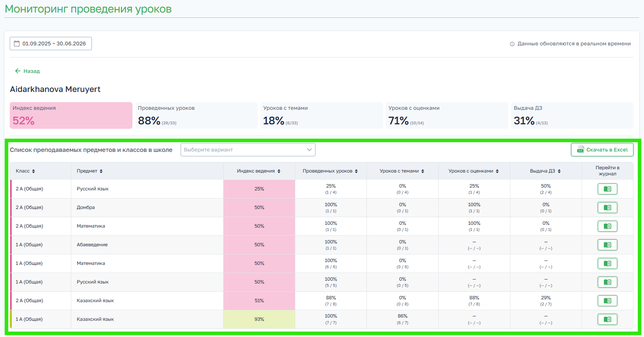
Task: Open journal for 1 А Казахский язык
Action: [607, 320]
